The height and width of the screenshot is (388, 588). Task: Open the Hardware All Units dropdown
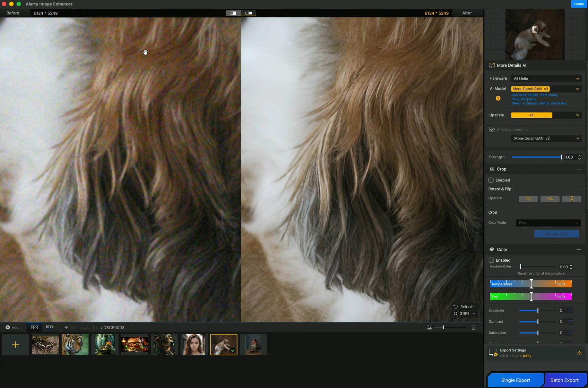pyautogui.click(x=546, y=79)
